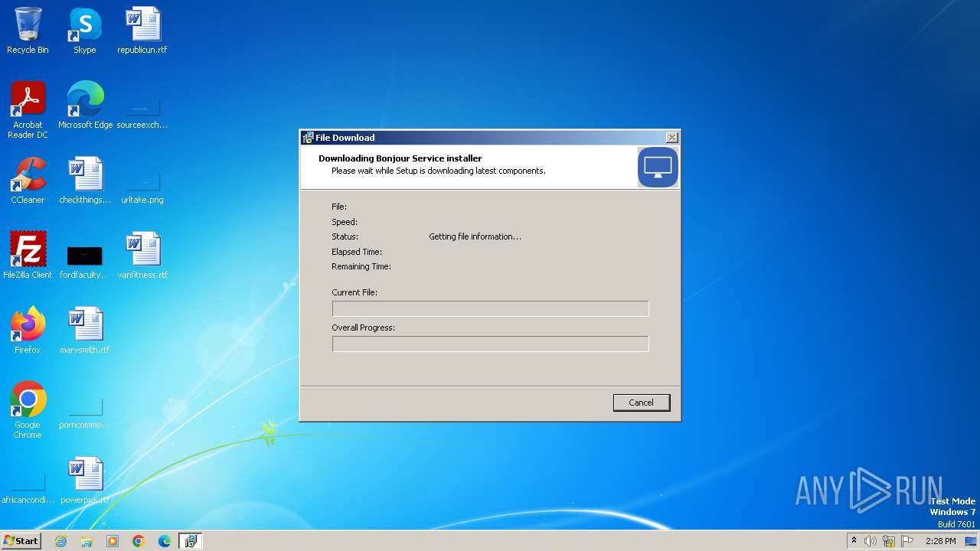Select the checkthings... document icon
Image resolution: width=980 pixels, height=551 pixels.
tap(85, 181)
